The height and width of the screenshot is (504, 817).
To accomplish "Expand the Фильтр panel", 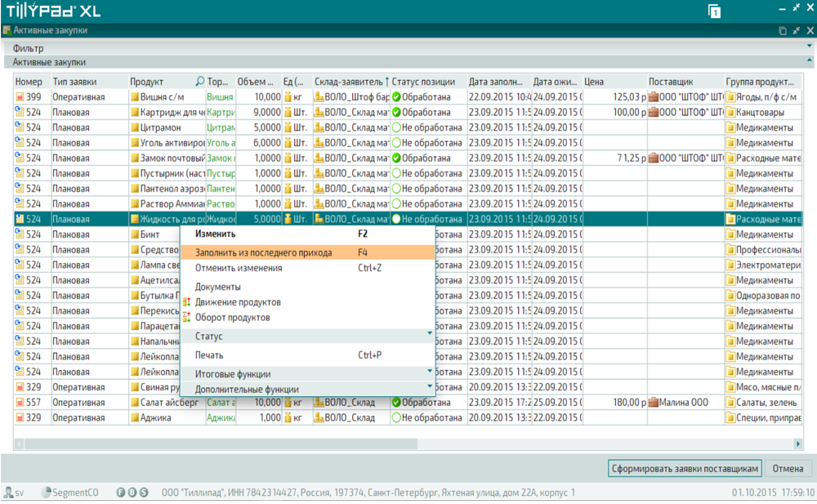I will pos(809,48).
